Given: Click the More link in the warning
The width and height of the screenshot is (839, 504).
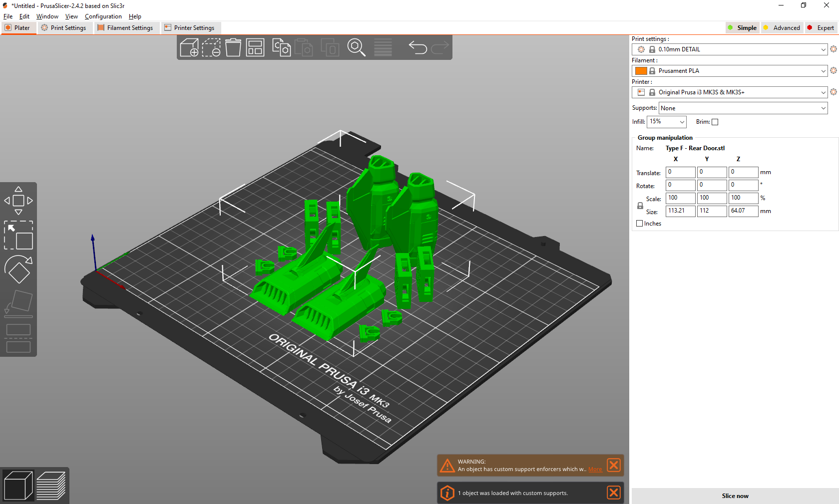Looking at the screenshot, I should (595, 469).
